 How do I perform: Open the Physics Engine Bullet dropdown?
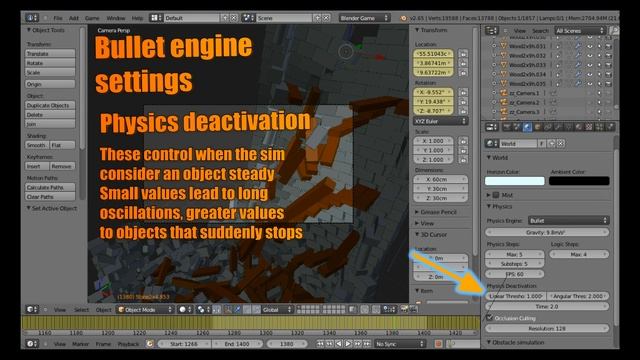(568, 220)
